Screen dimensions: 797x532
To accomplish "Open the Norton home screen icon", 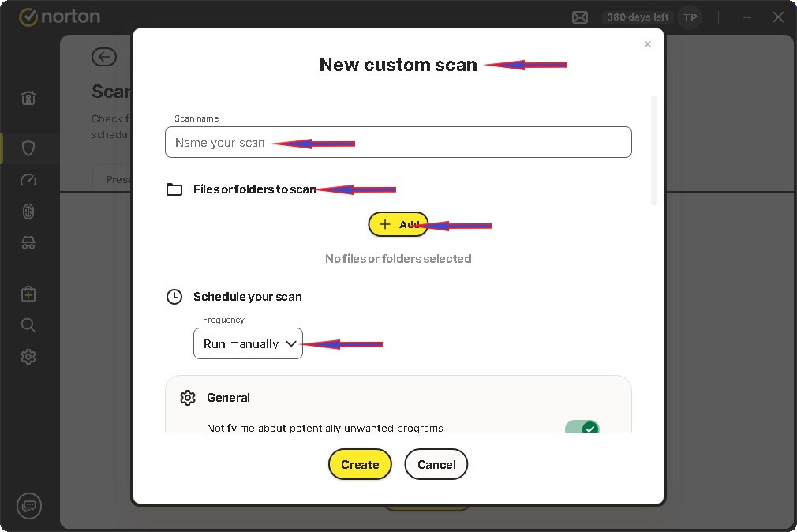I will pyautogui.click(x=28, y=98).
